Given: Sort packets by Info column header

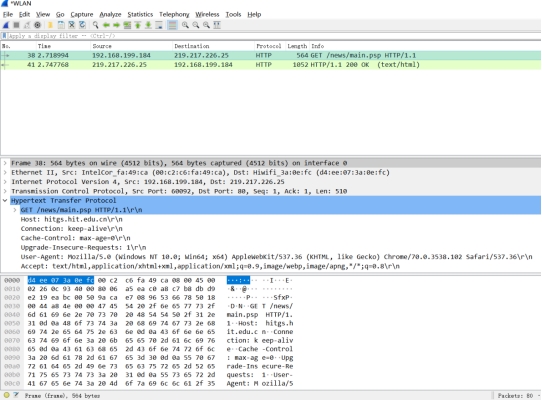Looking at the screenshot, I should pos(425,46).
